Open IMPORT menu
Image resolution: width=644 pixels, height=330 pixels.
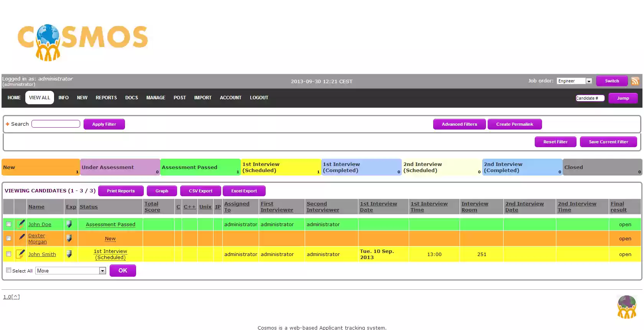tap(203, 98)
